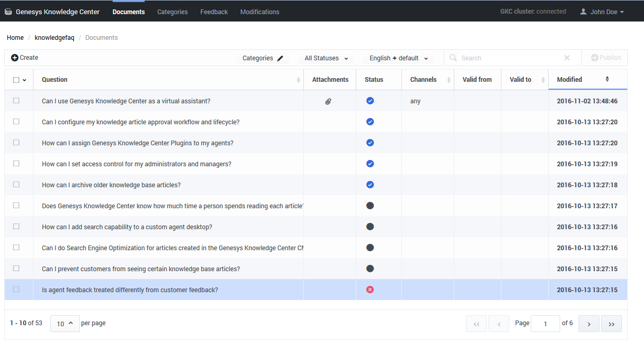Open the 10 per page selector
This screenshot has width=644, height=342.
tap(65, 324)
